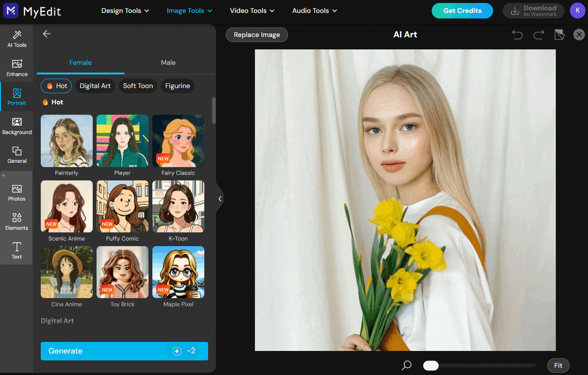Open the Background removal panel
Viewport: 588px width, 375px height.
click(17, 125)
